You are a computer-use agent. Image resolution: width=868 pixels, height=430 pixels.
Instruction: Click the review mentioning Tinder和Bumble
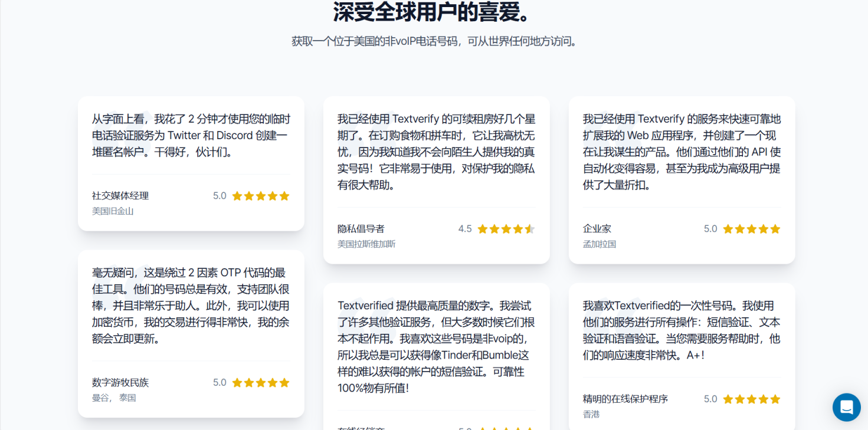coord(437,347)
